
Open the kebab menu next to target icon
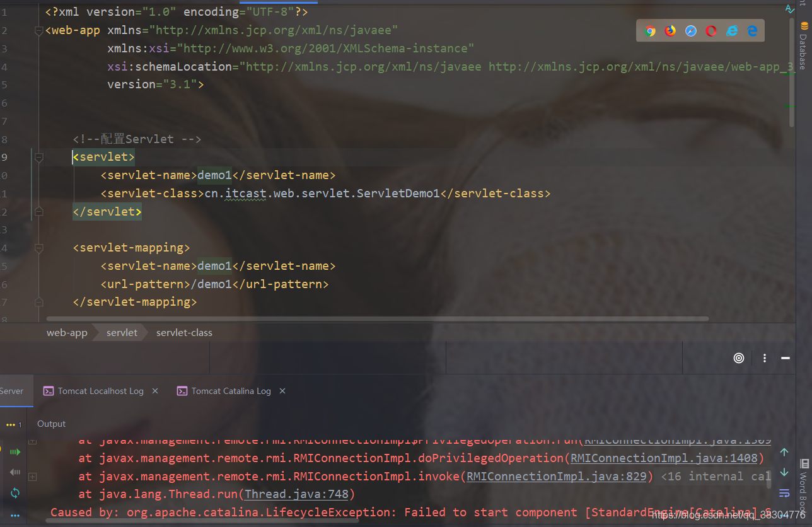(765, 358)
